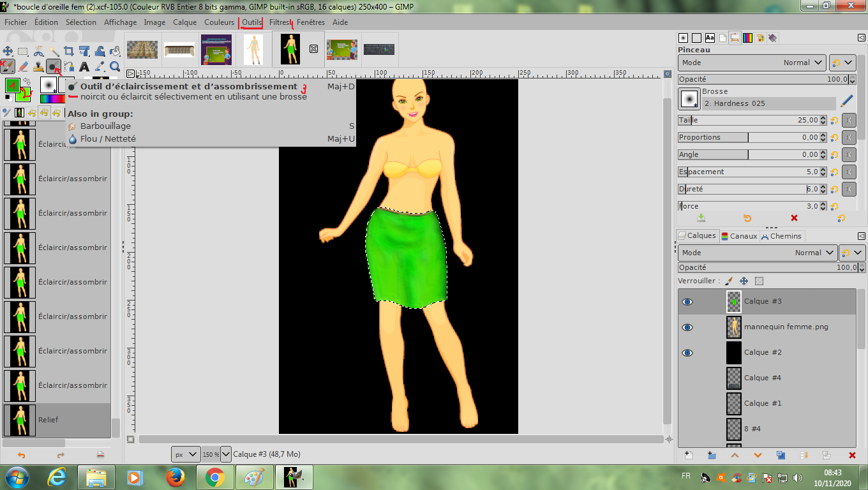Edit the brush with pencil icon
Image resolution: width=868 pixels, height=490 pixels.
point(847,101)
